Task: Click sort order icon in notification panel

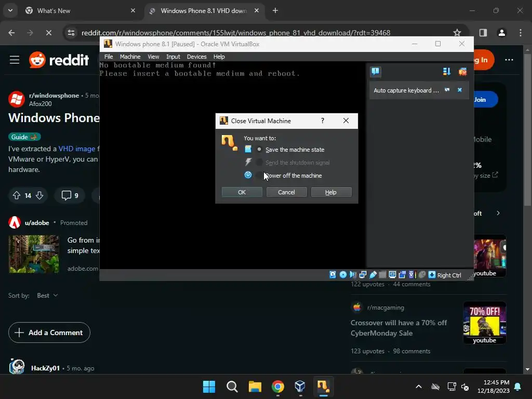Action: [x=446, y=71]
